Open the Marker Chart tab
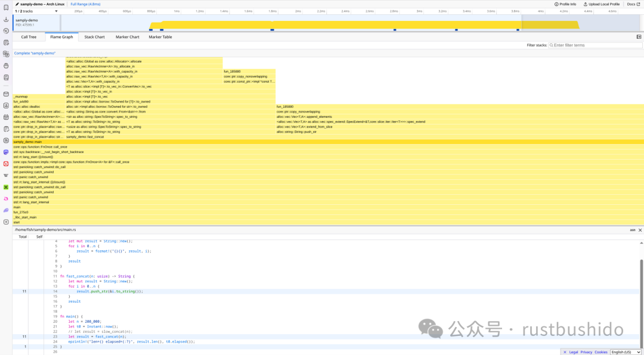The height and width of the screenshot is (355, 644). 128,37
